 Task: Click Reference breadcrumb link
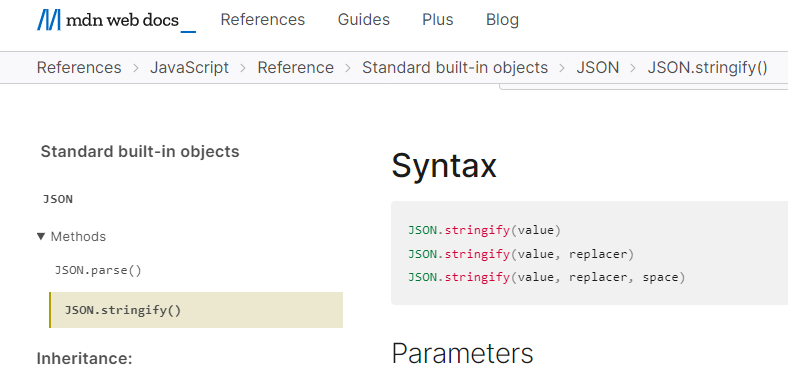(296, 67)
